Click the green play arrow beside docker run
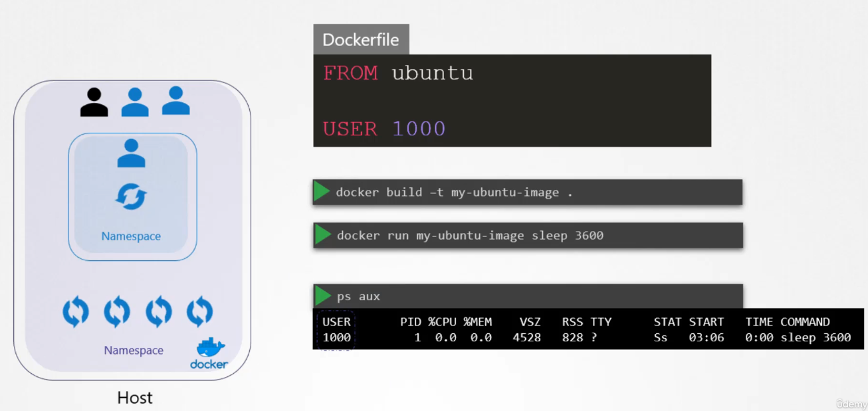868x411 pixels. (x=322, y=235)
